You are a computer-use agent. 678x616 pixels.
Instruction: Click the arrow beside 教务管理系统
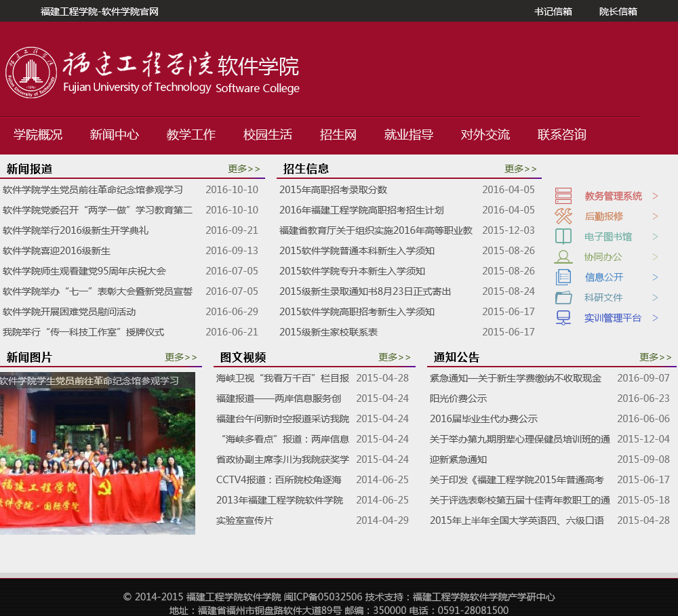[x=655, y=196]
